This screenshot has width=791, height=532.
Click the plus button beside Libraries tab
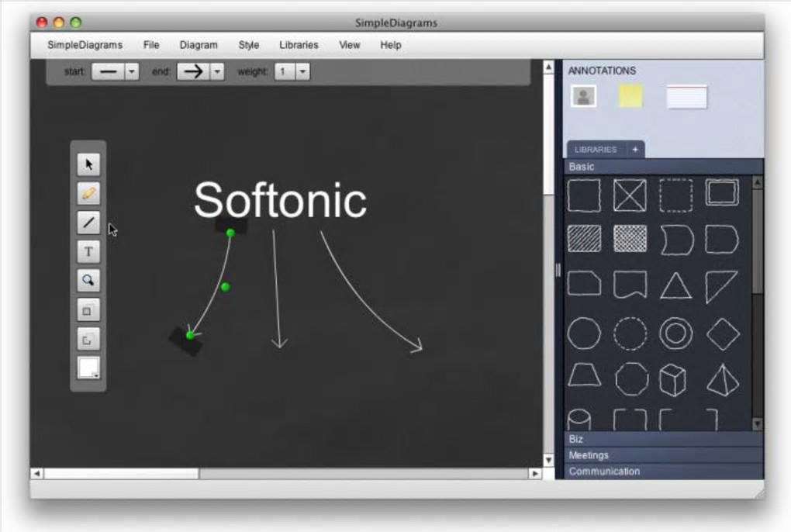635,149
